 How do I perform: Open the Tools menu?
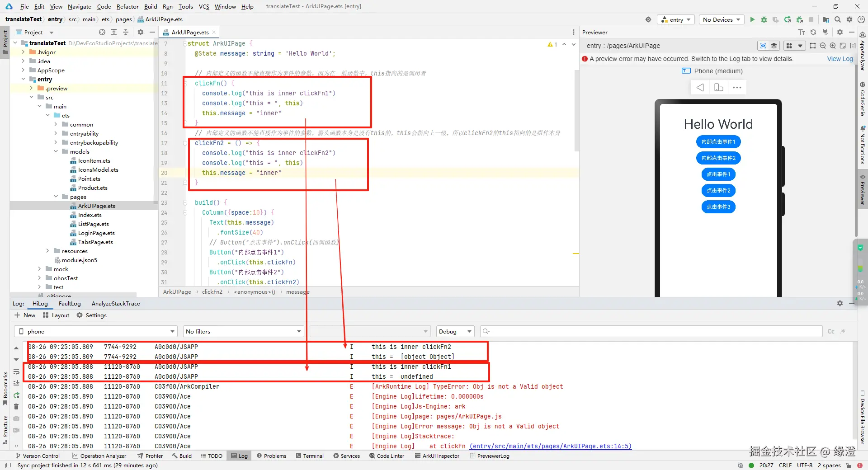coord(185,6)
